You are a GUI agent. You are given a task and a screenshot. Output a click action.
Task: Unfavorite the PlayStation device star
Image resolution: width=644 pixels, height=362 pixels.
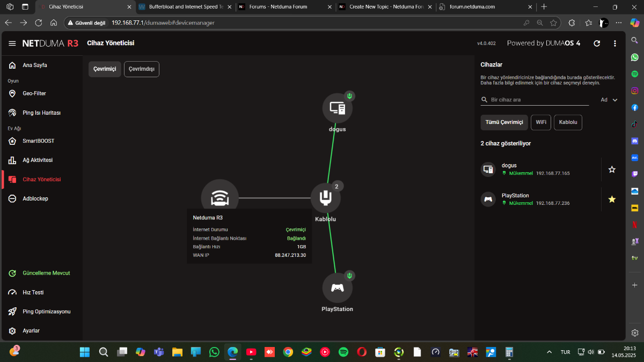[612, 200]
